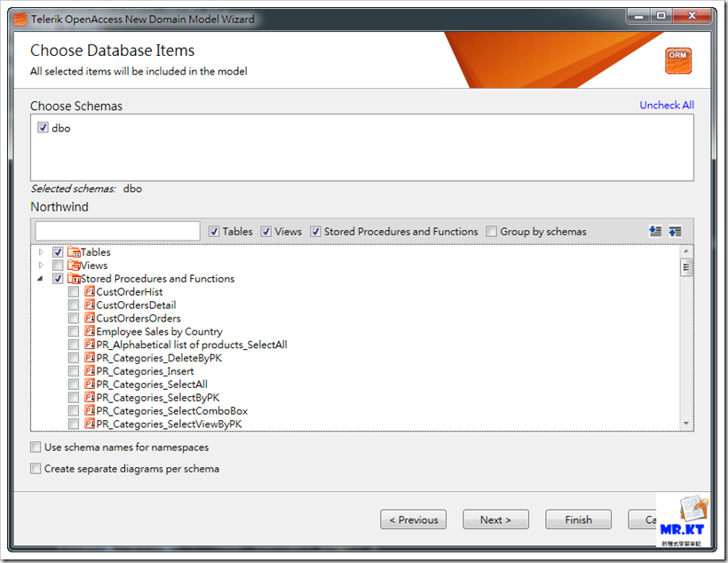Select the CustOrdersOrders tree row text
728x563 pixels.
click(x=138, y=318)
